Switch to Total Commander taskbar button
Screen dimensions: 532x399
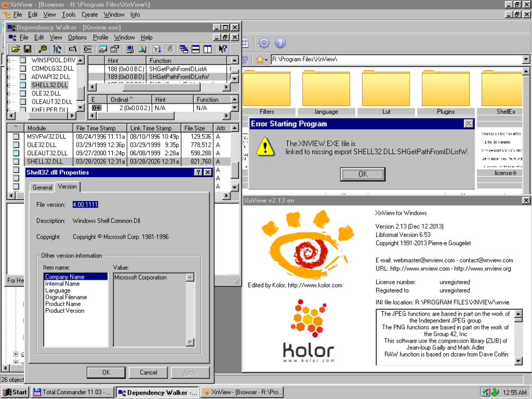point(73,392)
